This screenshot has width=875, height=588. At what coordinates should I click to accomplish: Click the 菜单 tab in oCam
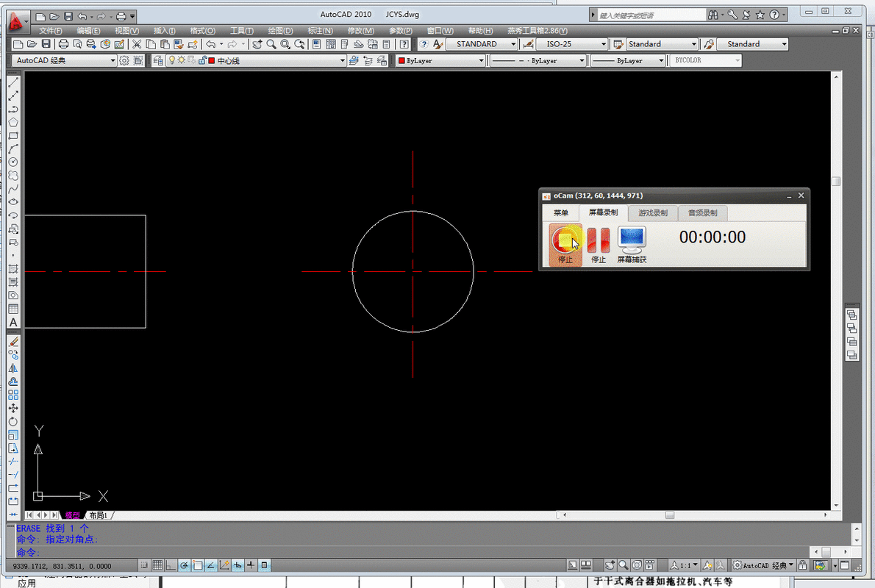(x=560, y=213)
